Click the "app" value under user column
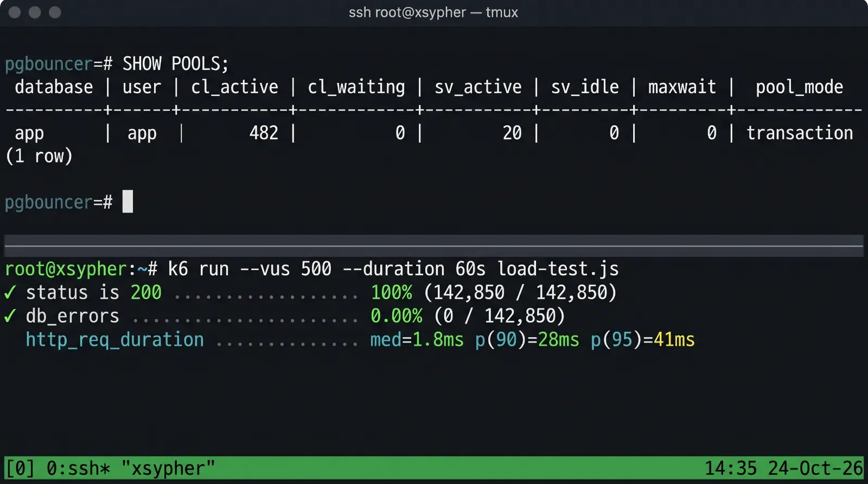 (x=142, y=133)
